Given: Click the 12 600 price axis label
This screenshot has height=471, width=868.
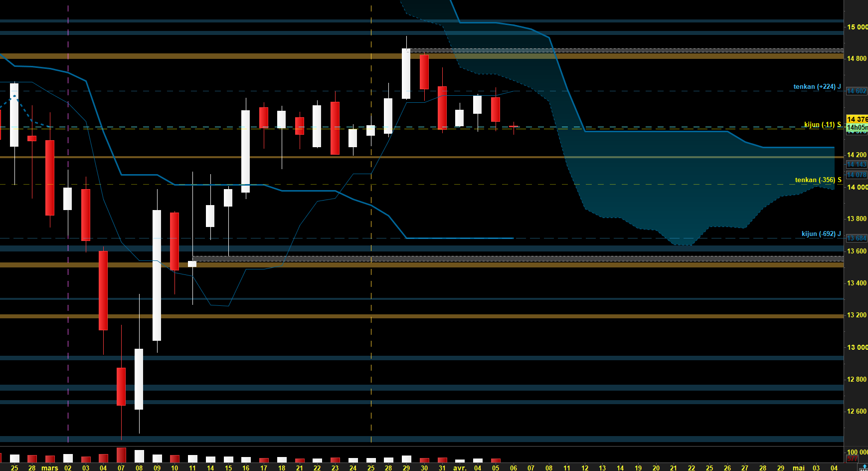Looking at the screenshot, I should tap(857, 412).
